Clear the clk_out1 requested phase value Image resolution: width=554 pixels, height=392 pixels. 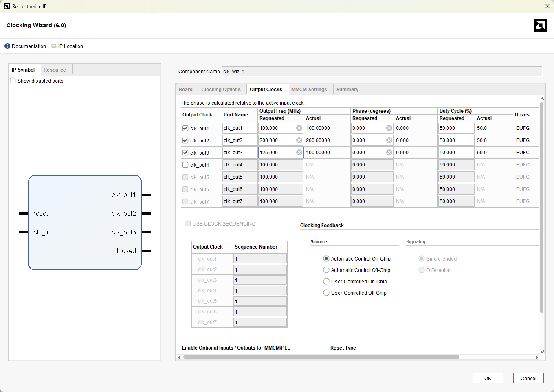coord(389,128)
